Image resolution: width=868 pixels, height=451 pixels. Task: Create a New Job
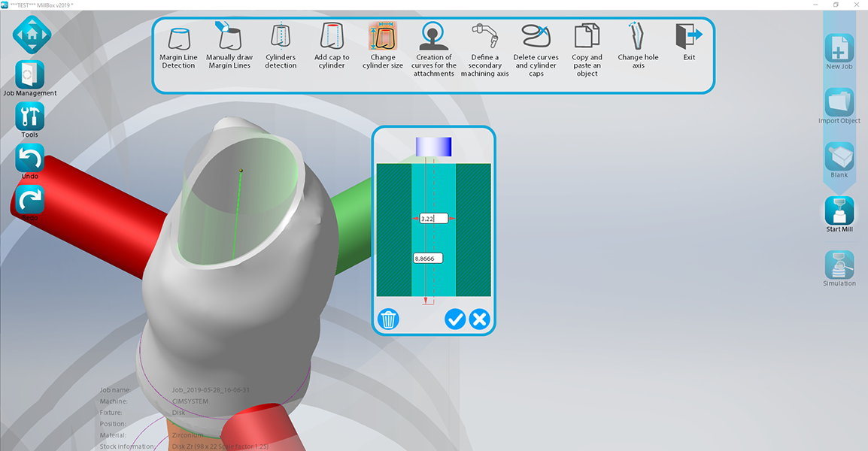pos(839,52)
